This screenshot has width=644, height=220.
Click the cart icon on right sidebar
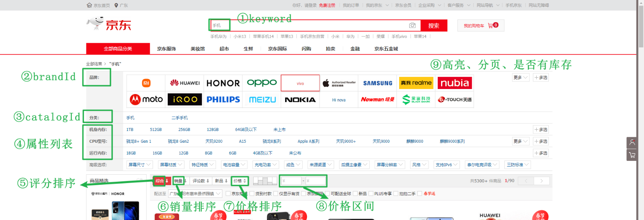tap(631, 155)
